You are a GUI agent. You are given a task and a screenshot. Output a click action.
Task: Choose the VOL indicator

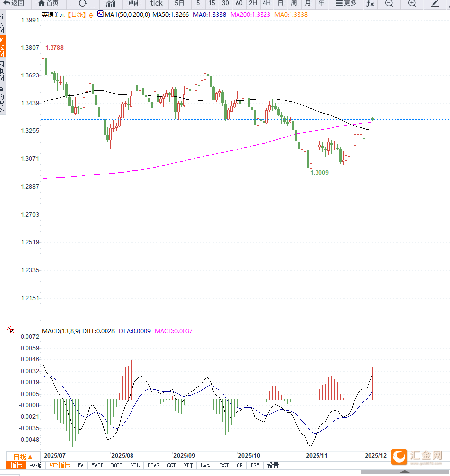pyautogui.click(x=135, y=465)
